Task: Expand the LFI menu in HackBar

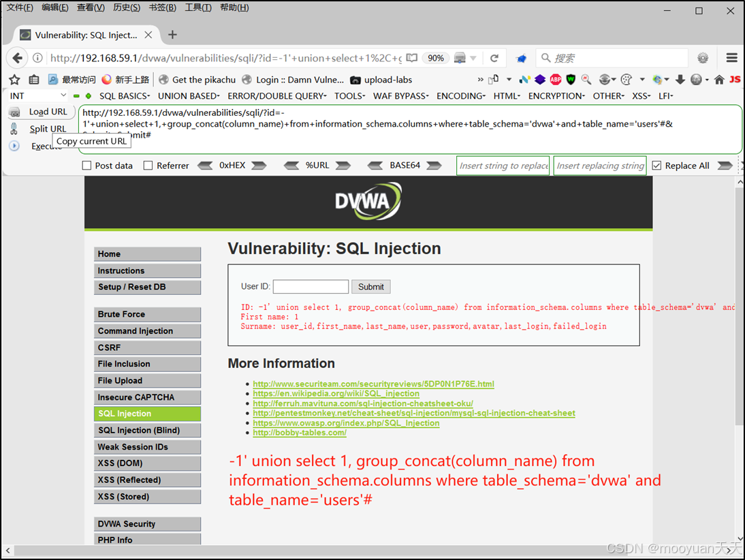Action: 665,96
